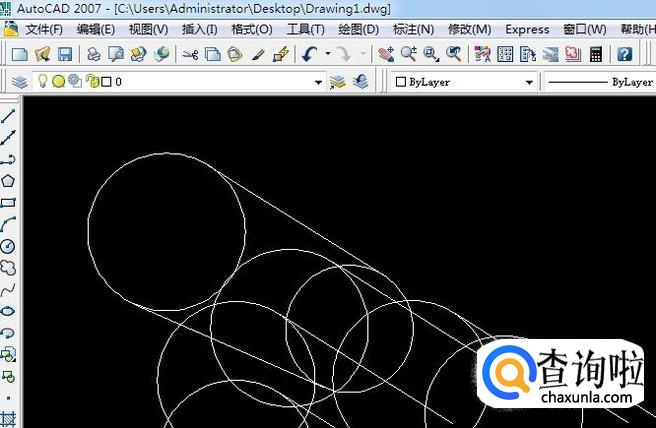Image resolution: width=656 pixels, height=428 pixels.
Task: Create a new drawing file
Action: coord(20,54)
